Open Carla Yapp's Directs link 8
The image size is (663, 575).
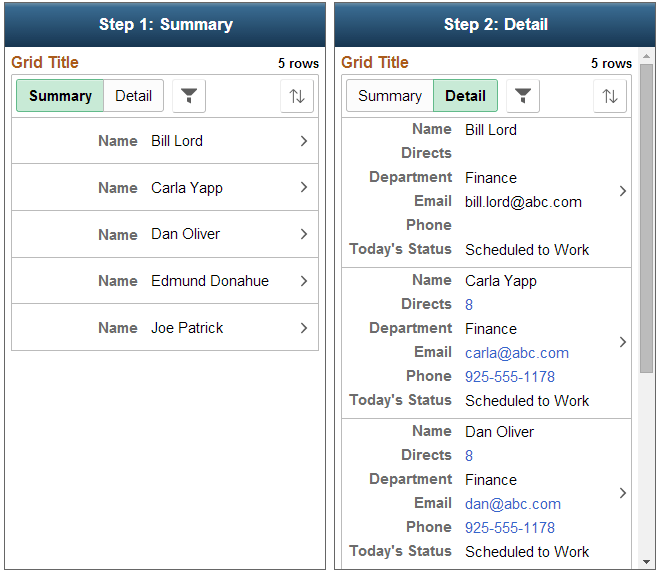[x=469, y=304]
